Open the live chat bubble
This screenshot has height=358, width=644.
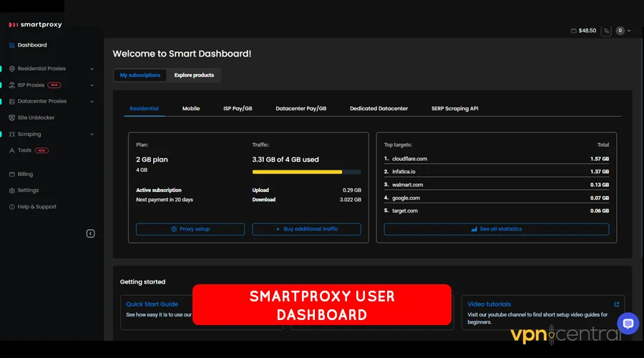(628, 324)
